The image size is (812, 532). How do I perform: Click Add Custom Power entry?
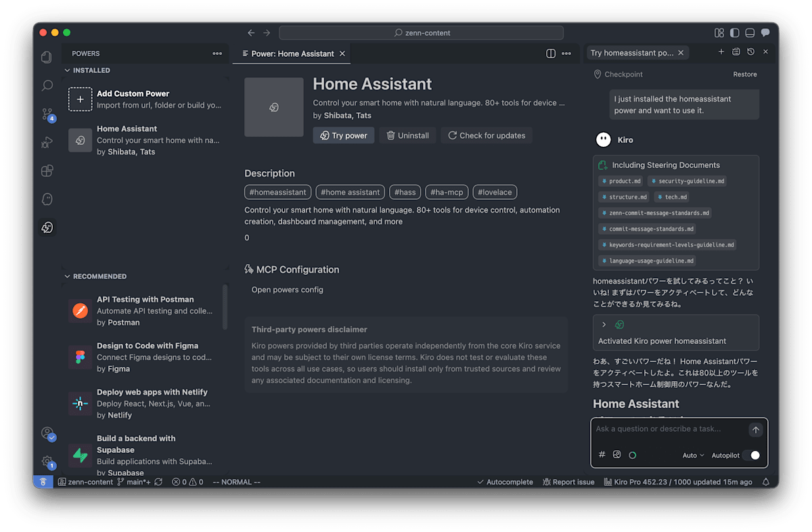pyautogui.click(x=145, y=99)
